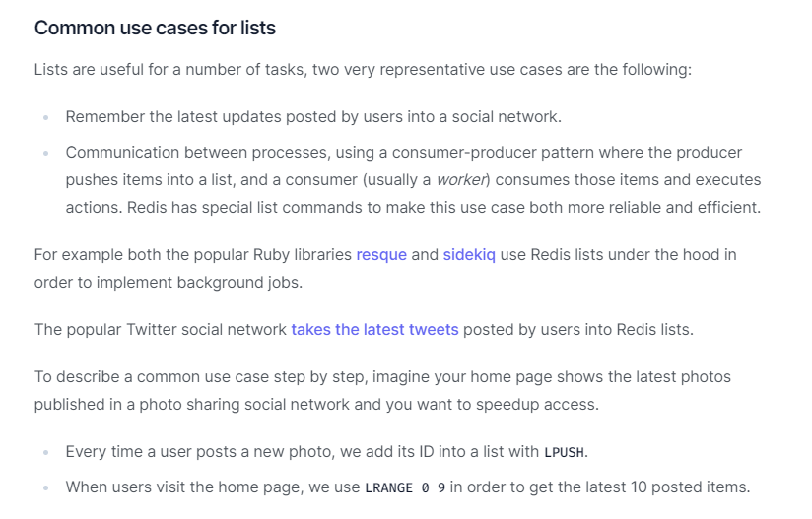Click the 'Remember the latest updates' list item
This screenshot has height=519, width=812.
click(313, 116)
